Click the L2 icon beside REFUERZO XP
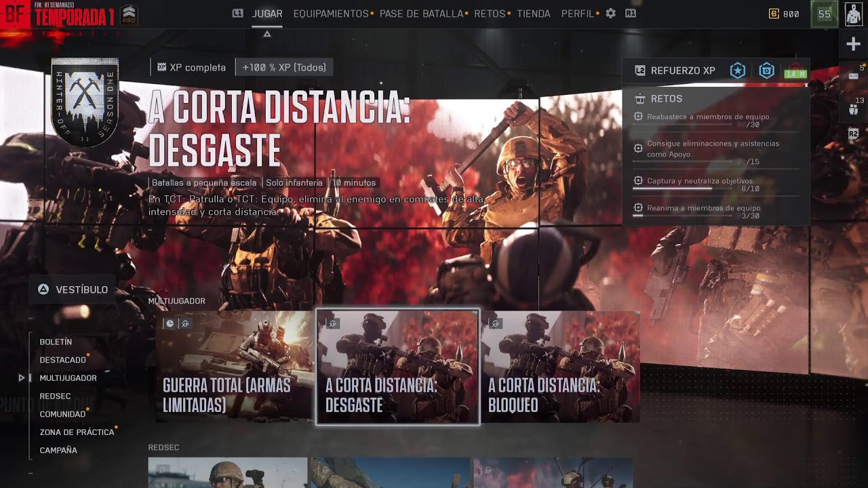The width and height of the screenshot is (868, 488). coord(640,70)
